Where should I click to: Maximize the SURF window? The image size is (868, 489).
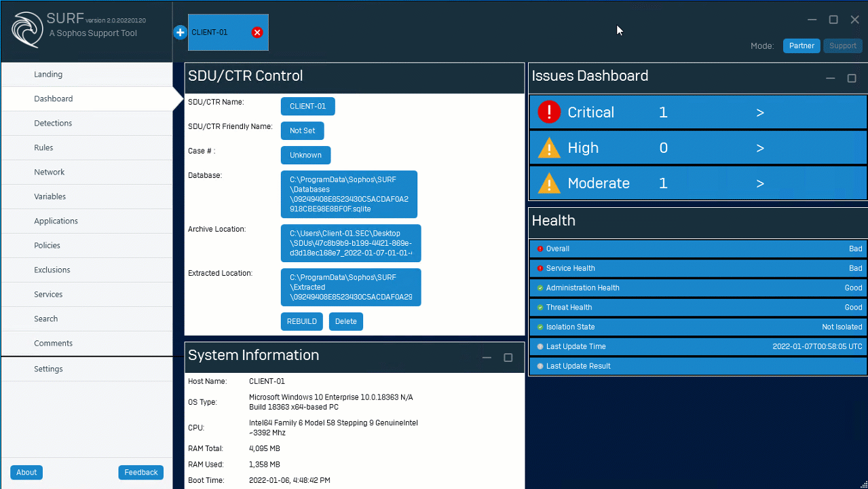833,20
